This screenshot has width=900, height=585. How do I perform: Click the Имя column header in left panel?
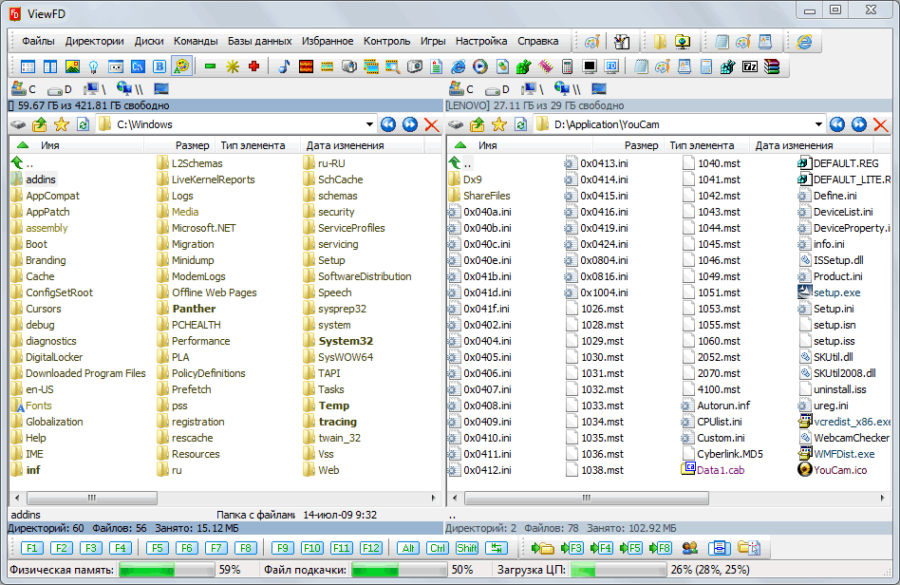50,146
